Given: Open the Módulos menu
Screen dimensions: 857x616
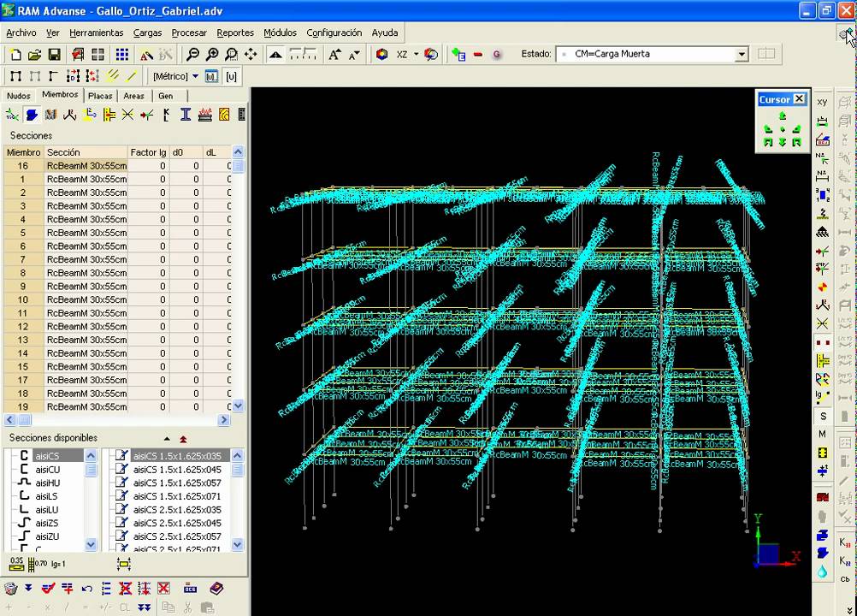Looking at the screenshot, I should 280,33.
